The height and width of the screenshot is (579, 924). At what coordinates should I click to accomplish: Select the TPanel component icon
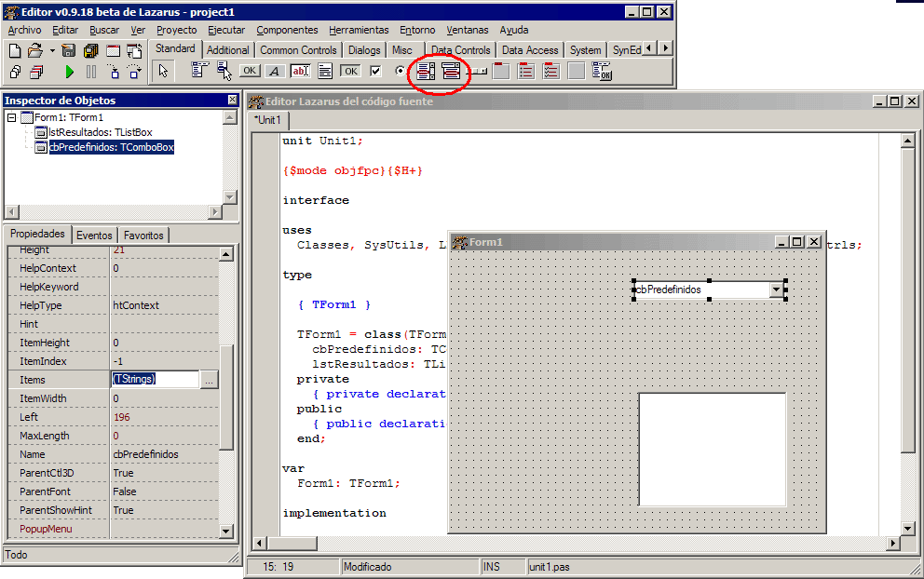click(577, 71)
